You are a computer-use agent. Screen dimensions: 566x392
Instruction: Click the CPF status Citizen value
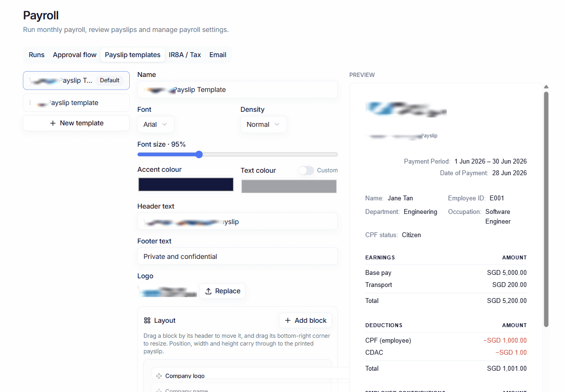pos(411,235)
